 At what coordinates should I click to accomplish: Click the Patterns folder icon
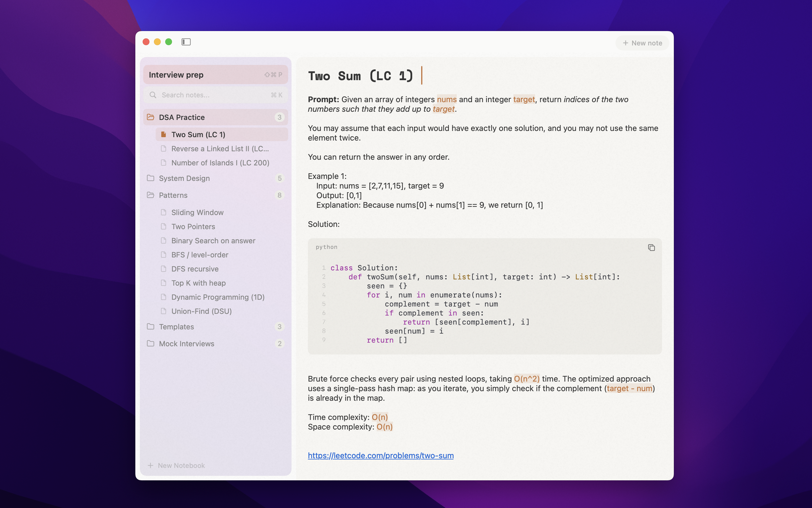(x=151, y=195)
